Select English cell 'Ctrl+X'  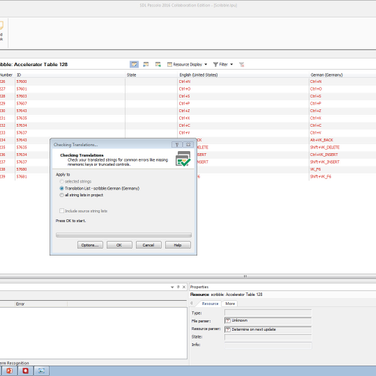(244, 118)
